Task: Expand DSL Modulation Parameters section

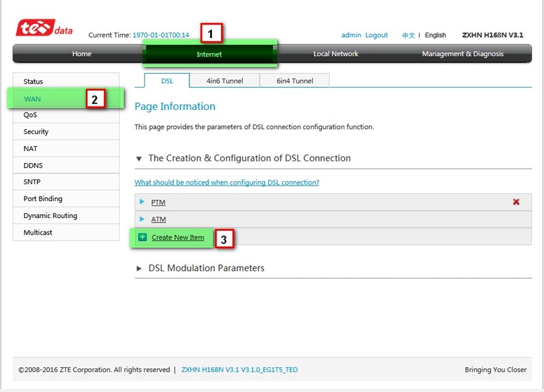Action: click(x=139, y=268)
